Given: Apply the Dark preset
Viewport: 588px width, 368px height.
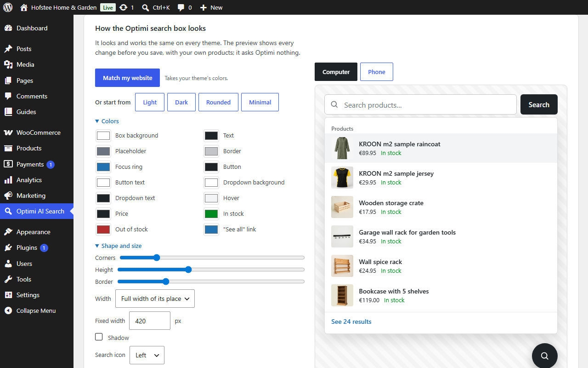Looking at the screenshot, I should point(181,102).
